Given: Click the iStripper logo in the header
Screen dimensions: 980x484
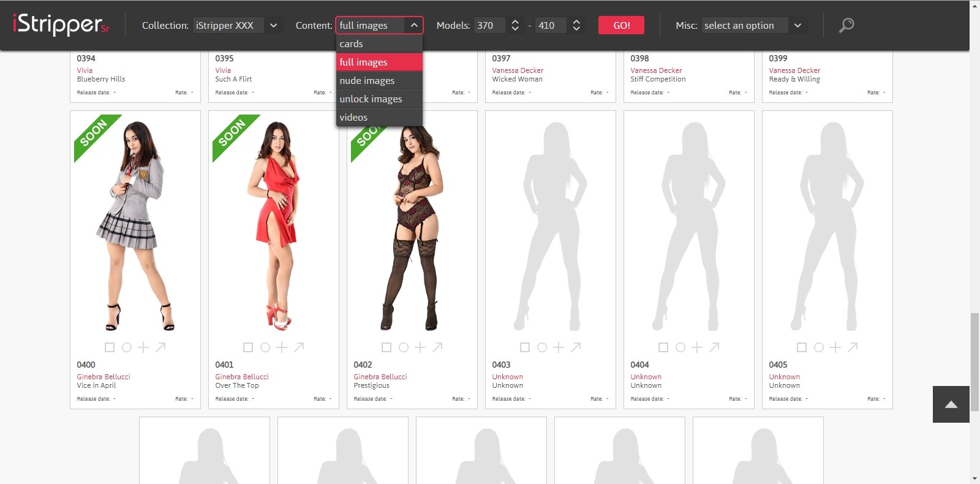Looking at the screenshot, I should click(x=61, y=25).
